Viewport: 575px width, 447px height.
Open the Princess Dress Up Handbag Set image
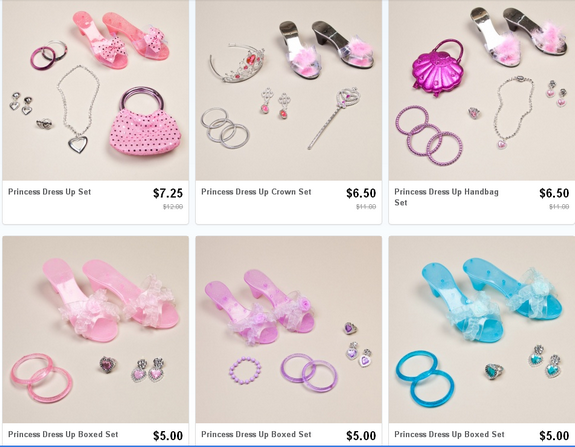click(482, 90)
